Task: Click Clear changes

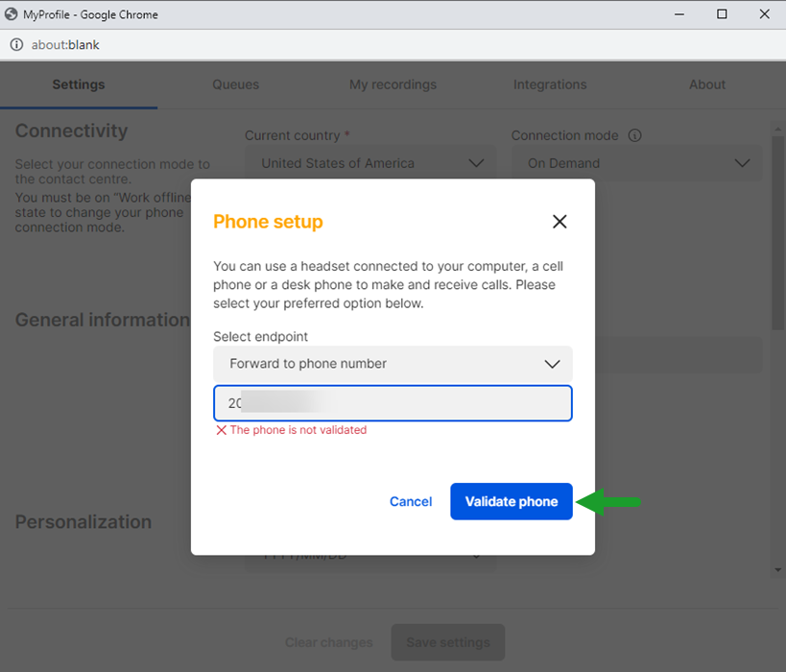Action: pos(329,642)
